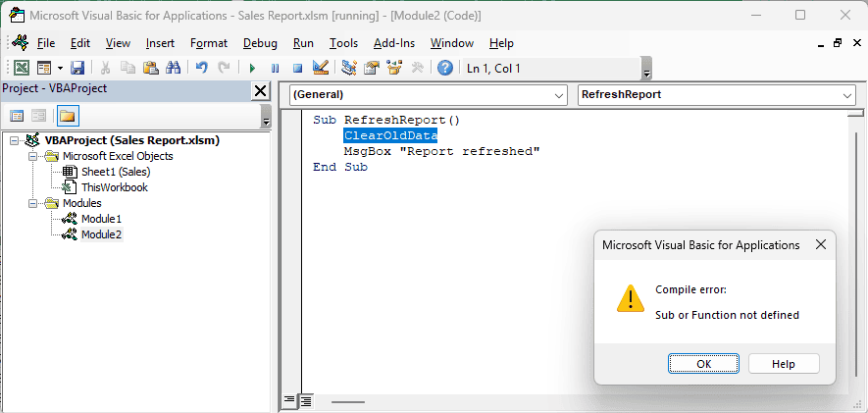
Task: Click the VBA icon left of File menu
Action: [21, 42]
